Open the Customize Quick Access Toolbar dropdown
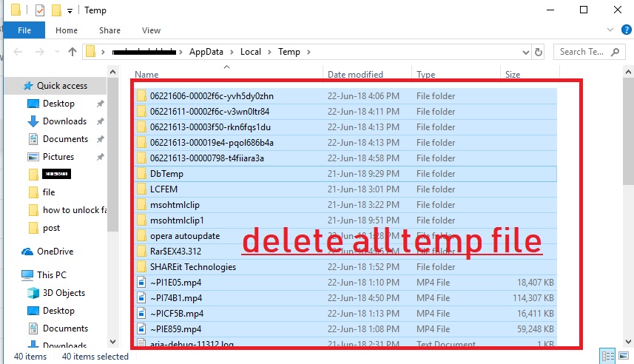 pyautogui.click(x=70, y=10)
